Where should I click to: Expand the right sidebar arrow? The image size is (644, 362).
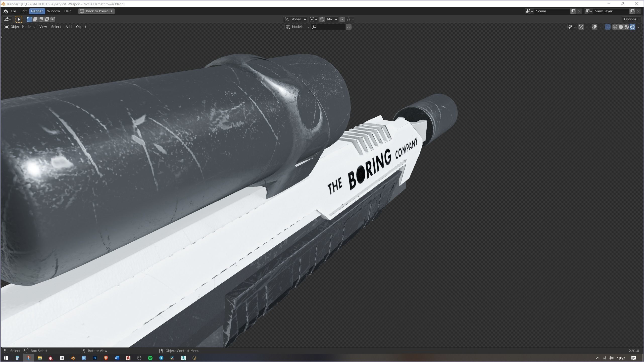(642, 37)
